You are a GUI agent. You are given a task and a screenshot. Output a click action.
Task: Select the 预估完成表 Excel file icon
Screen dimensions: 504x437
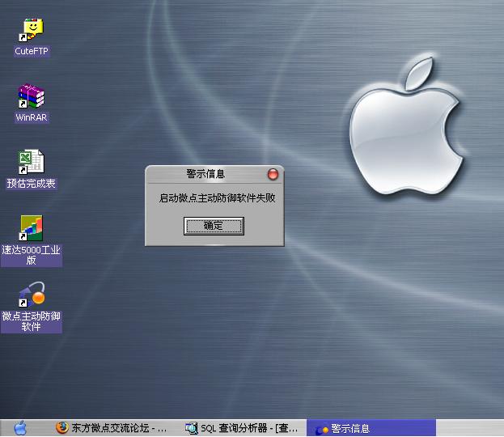click(32, 162)
